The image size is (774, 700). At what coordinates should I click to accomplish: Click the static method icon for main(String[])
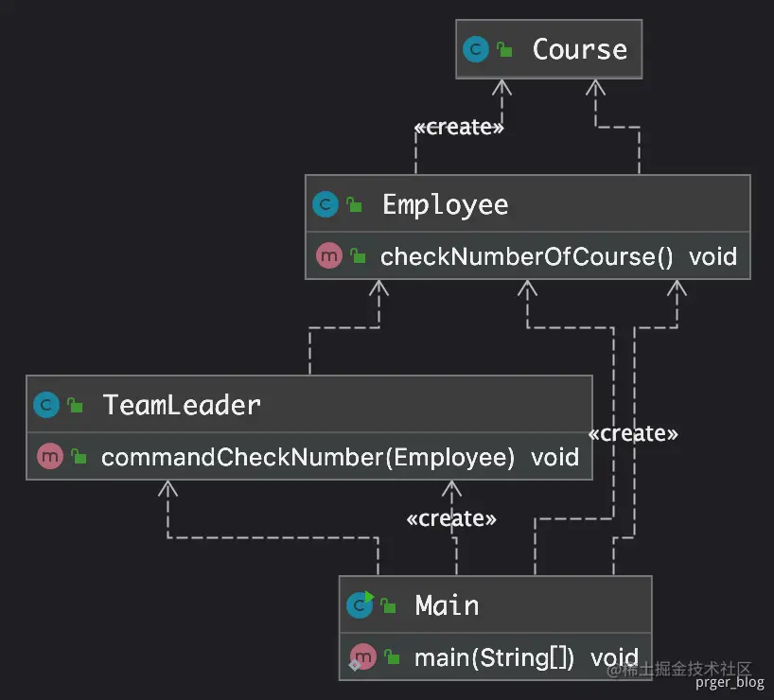pos(362,657)
